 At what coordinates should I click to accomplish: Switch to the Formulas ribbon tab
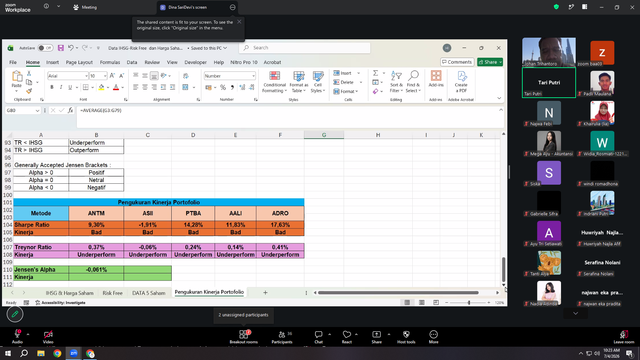coord(110,62)
